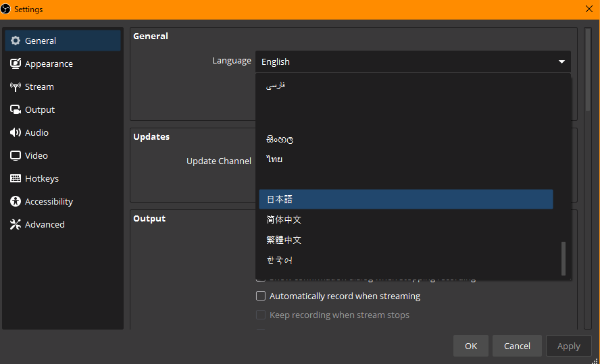
Task: Select the Video monitor icon
Action: pos(16,155)
